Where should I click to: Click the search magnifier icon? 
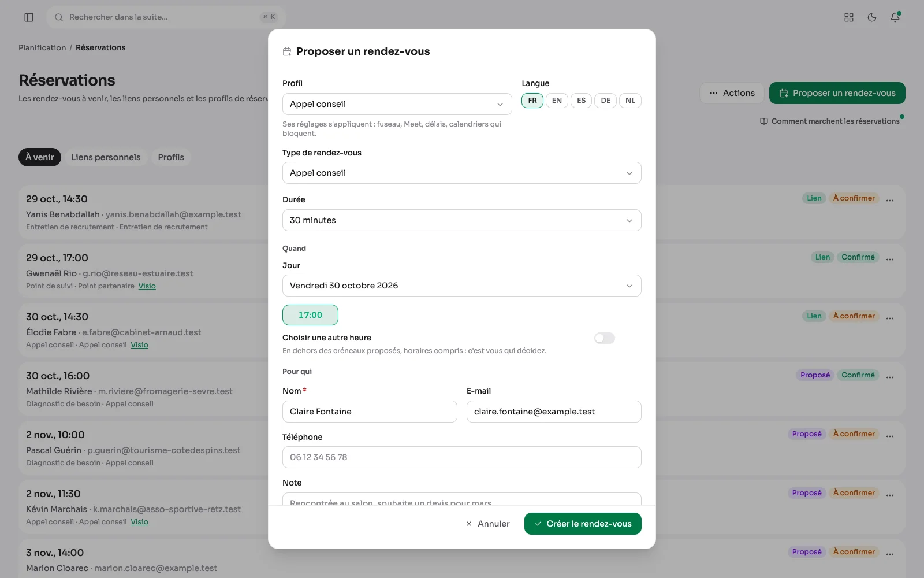click(59, 17)
